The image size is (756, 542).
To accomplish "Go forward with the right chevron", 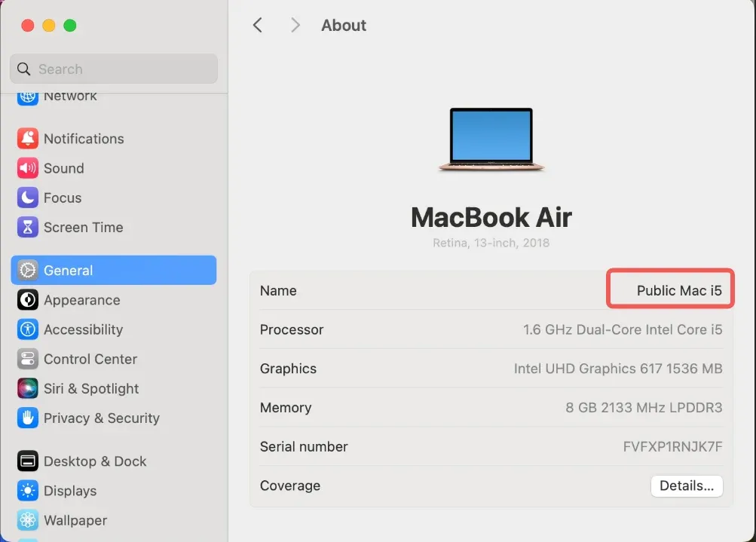I will click(295, 25).
